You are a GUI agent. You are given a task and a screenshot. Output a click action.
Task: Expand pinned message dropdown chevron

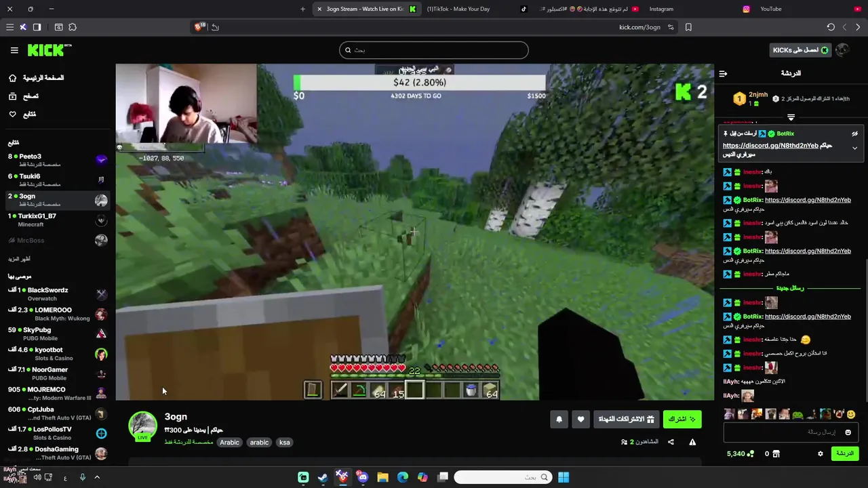854,148
